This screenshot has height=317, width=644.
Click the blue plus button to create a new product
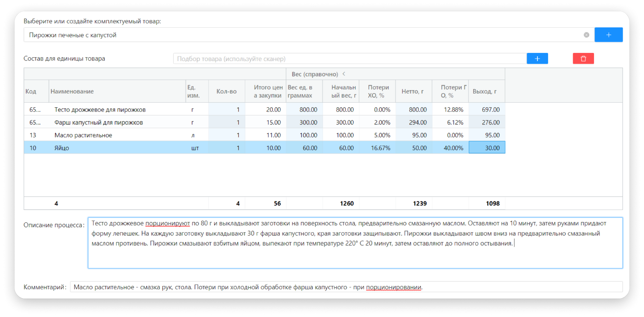click(x=608, y=35)
